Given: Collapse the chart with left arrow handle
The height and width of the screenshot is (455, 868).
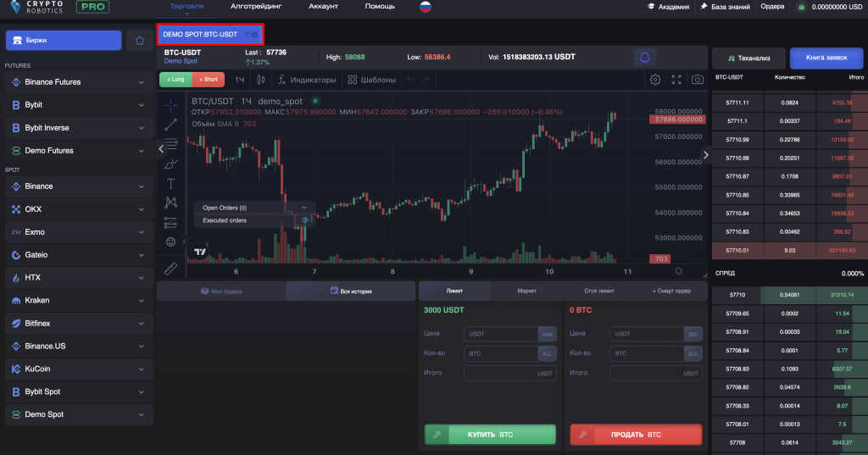Looking at the screenshot, I should (x=161, y=148).
